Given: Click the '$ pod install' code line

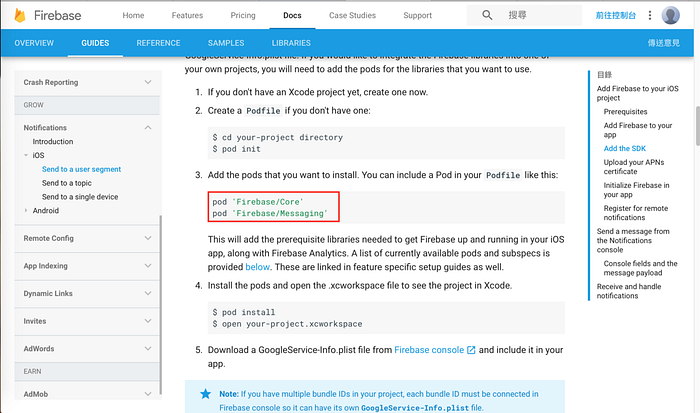Looking at the screenshot, I should point(244,313).
